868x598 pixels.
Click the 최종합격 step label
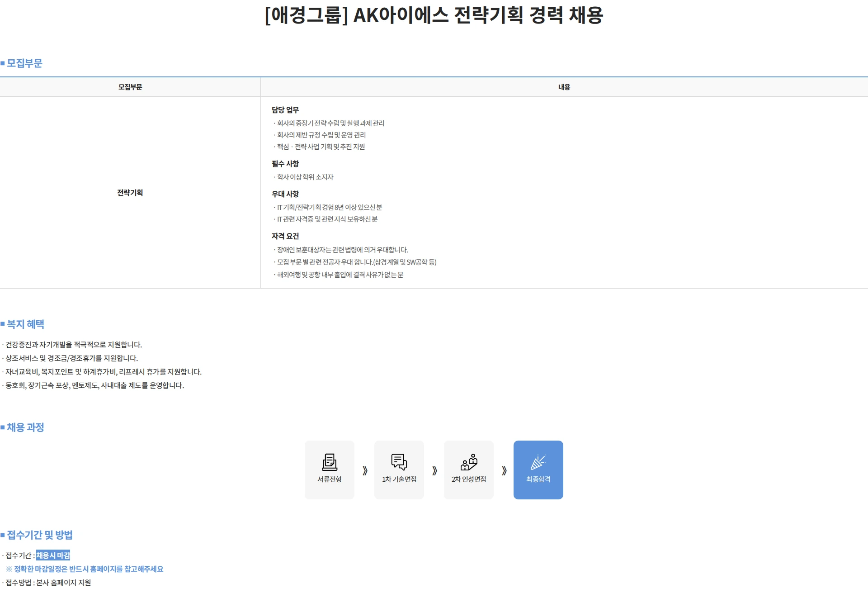click(538, 479)
